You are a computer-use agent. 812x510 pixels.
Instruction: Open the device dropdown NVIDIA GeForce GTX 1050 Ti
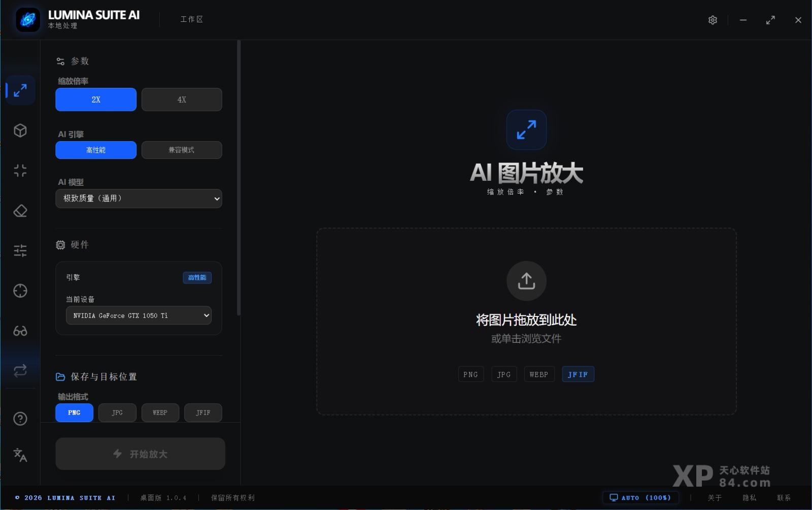(x=139, y=315)
